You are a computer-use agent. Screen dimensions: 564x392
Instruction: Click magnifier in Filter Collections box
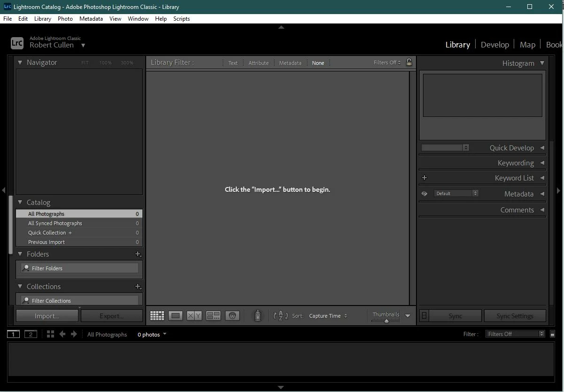click(26, 300)
